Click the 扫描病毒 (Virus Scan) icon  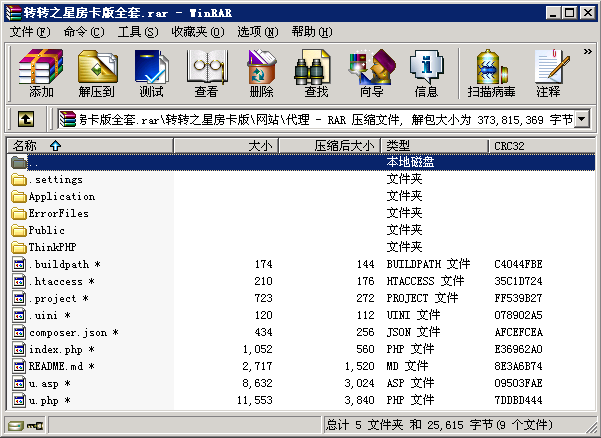[x=491, y=74]
